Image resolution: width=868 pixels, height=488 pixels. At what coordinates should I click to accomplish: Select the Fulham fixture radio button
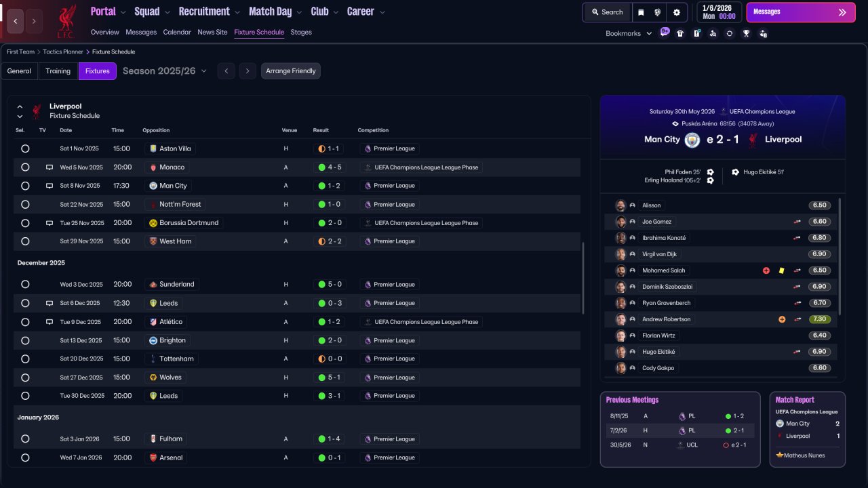tap(25, 439)
